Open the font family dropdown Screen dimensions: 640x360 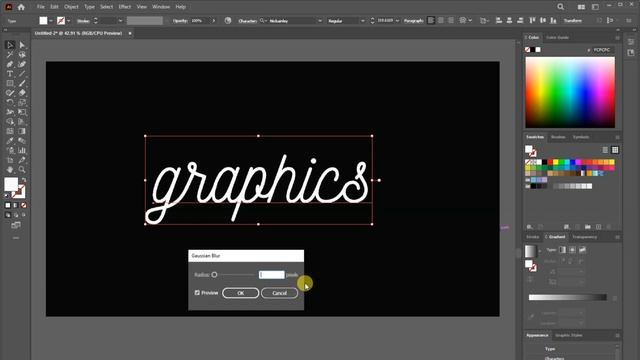click(320, 20)
